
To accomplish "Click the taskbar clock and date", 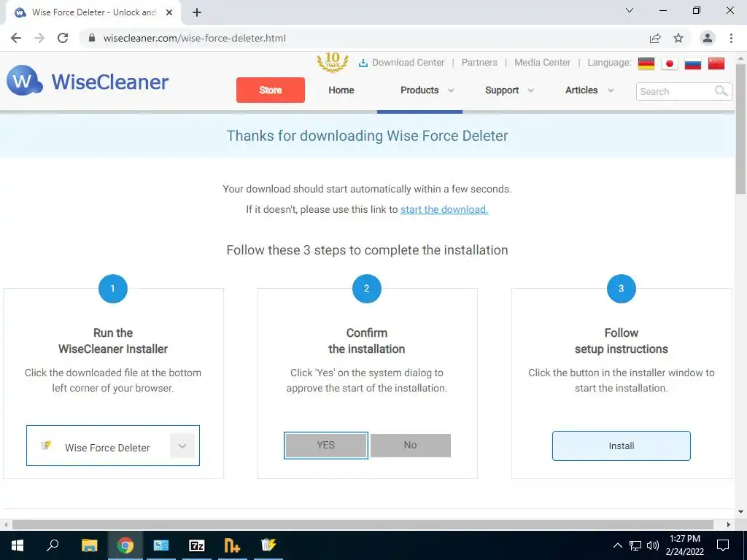I will [684, 545].
